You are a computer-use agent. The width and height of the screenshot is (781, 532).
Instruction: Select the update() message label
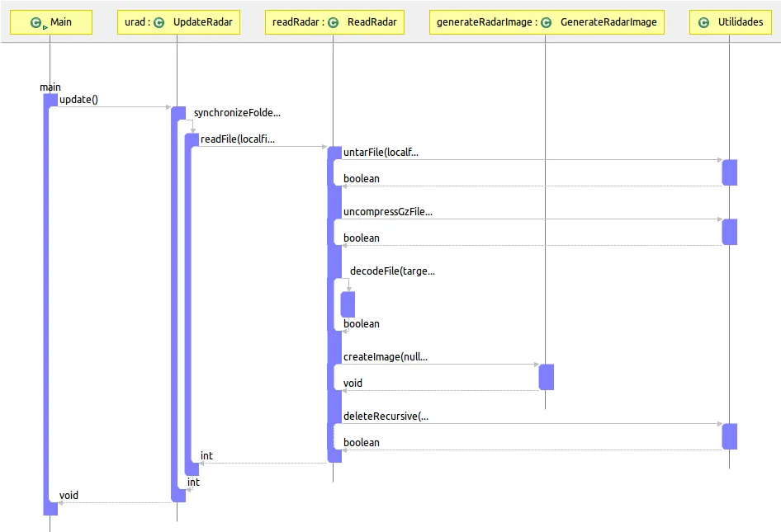point(78,100)
